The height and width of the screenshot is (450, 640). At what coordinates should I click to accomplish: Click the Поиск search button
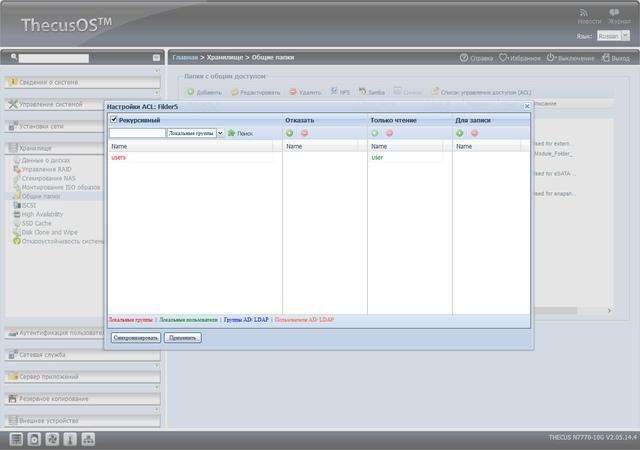click(240, 133)
